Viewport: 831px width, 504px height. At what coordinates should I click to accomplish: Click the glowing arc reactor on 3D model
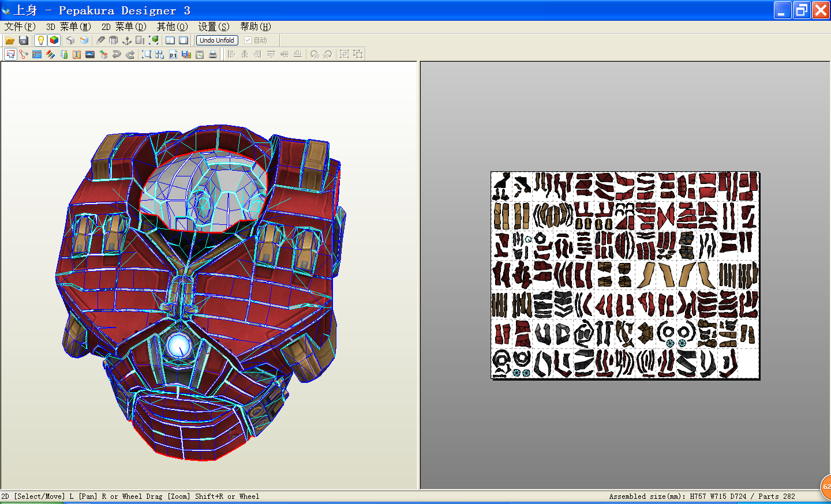[179, 345]
